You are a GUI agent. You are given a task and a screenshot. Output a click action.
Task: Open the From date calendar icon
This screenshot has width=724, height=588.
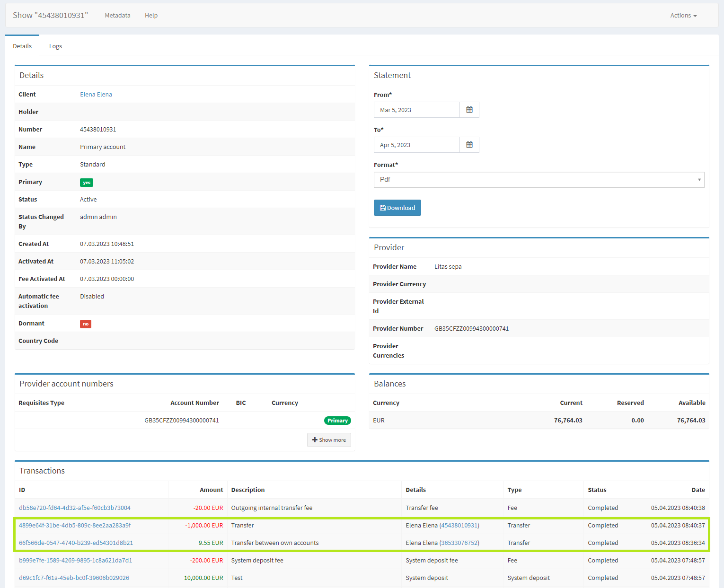pyautogui.click(x=469, y=110)
